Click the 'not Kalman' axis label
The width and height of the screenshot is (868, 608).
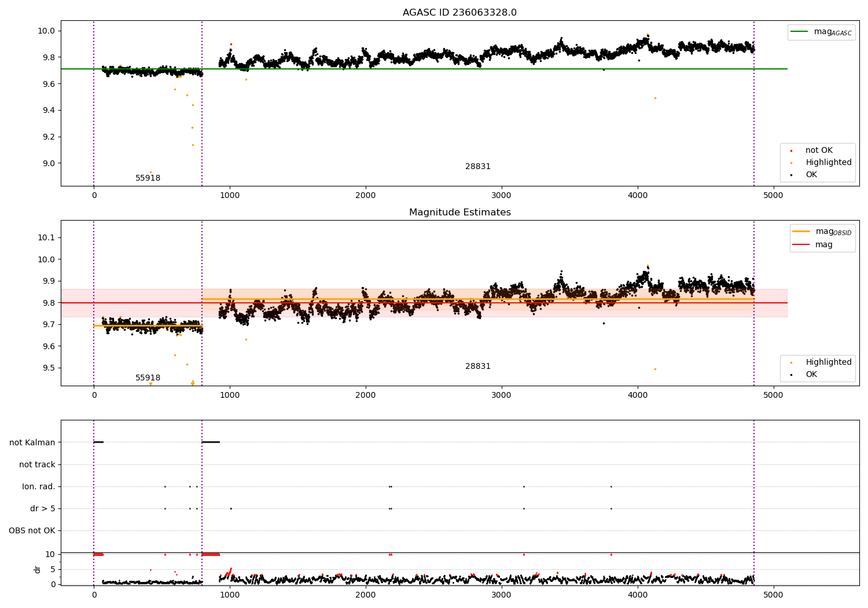click(32, 442)
